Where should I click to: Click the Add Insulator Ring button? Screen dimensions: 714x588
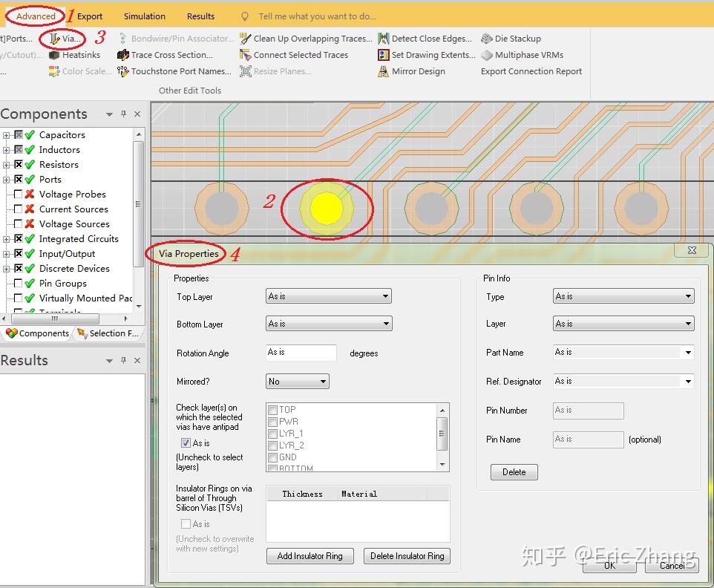pyautogui.click(x=310, y=556)
